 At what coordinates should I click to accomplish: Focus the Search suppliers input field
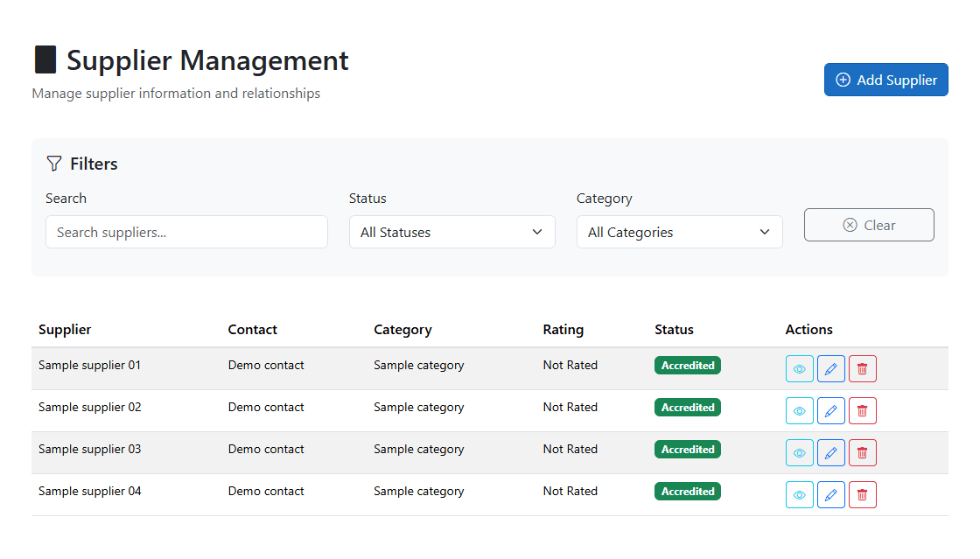pos(186,233)
